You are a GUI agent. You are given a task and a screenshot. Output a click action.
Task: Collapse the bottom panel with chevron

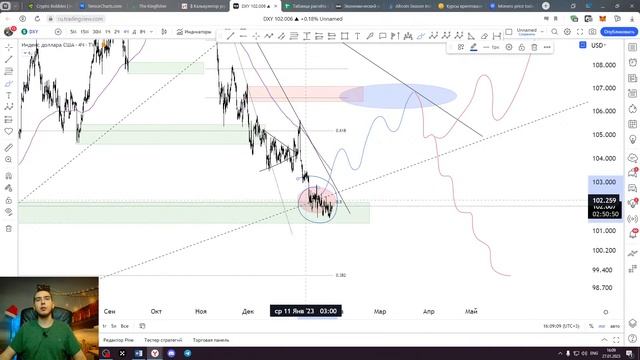(x=604, y=340)
